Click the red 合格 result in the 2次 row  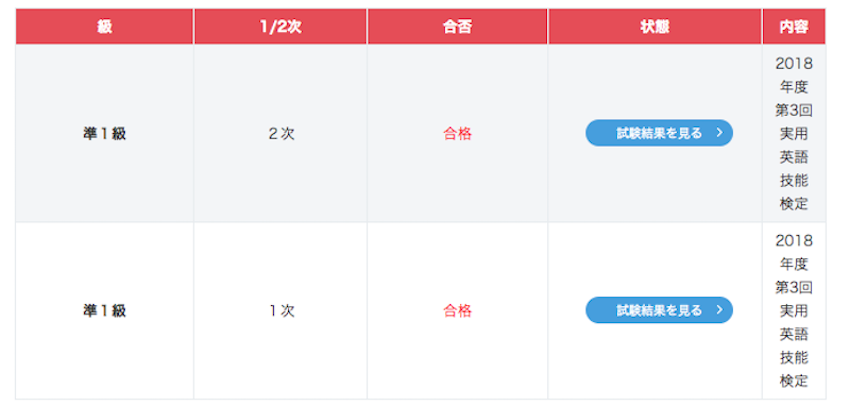click(x=457, y=133)
